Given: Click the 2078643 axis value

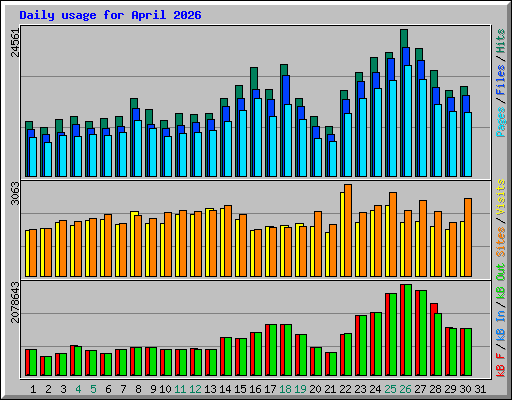Looking at the screenshot, I should tap(15, 302).
